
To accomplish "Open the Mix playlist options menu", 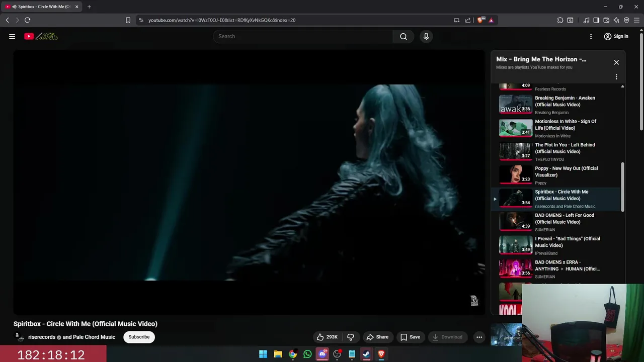I will tap(616, 77).
